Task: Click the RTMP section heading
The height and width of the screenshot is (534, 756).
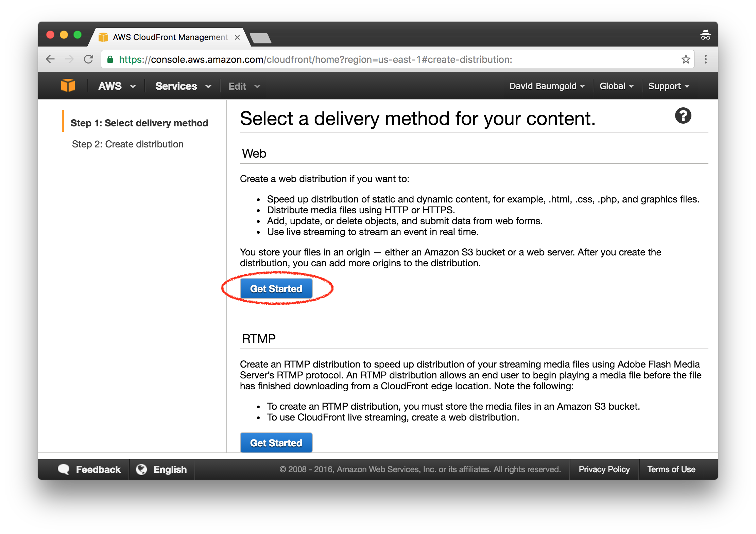Action: click(259, 339)
